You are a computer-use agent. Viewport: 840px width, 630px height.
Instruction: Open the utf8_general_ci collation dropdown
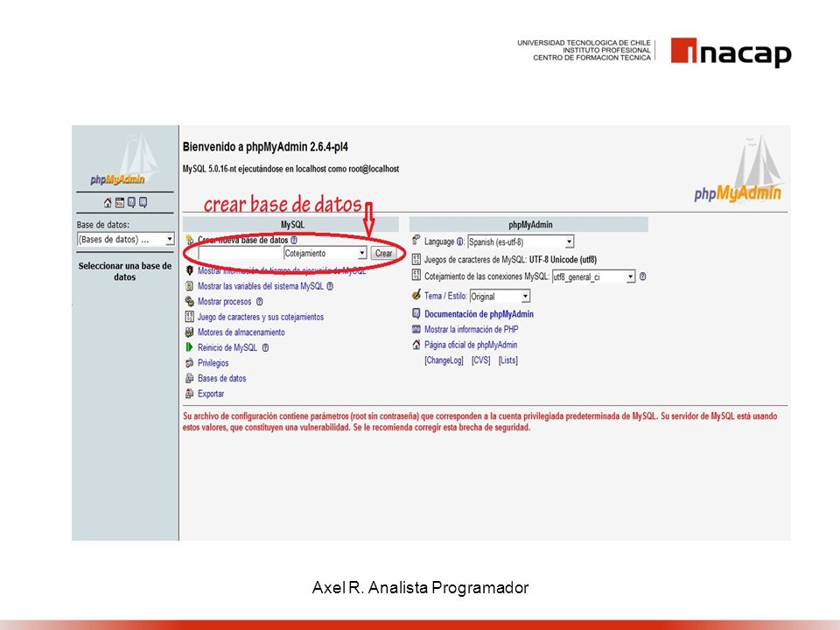click(x=593, y=276)
